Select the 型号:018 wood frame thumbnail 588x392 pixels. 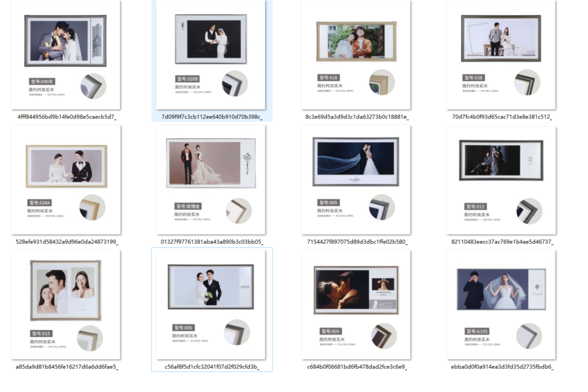pos(356,55)
